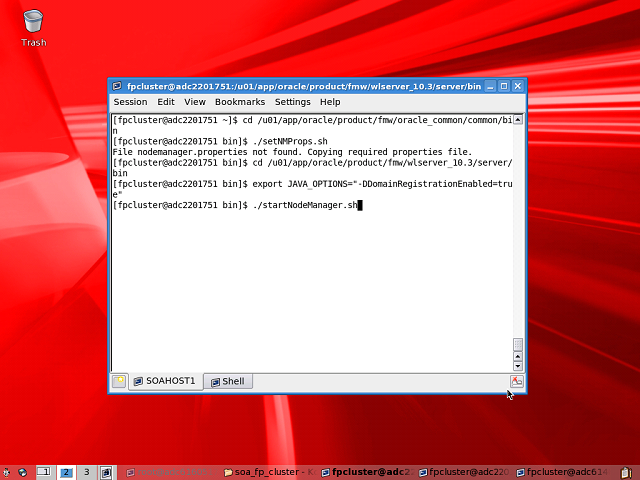The height and width of the screenshot is (480, 640).
Task: Select the fpcluster@adc220 taskbar entry
Action: (464, 472)
